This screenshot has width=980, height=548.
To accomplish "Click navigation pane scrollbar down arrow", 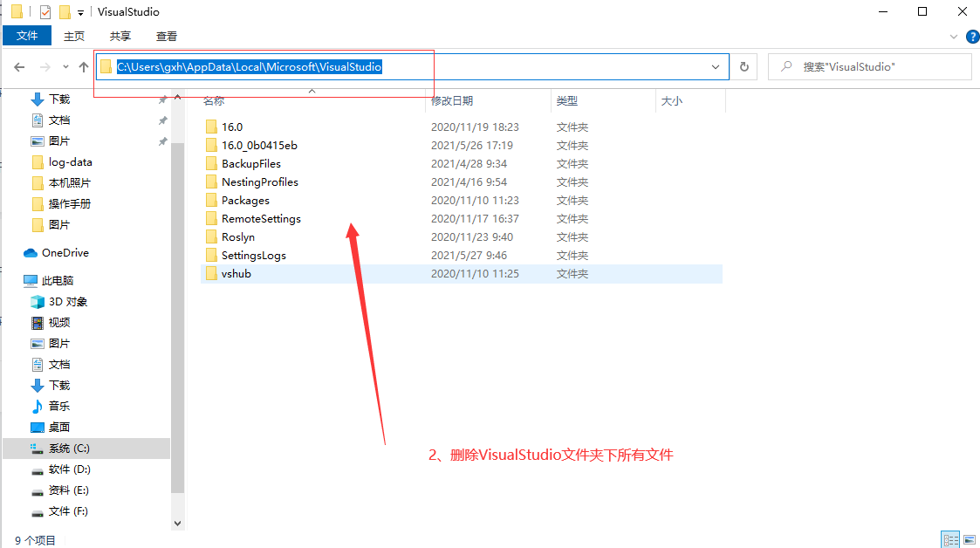I will [x=177, y=524].
